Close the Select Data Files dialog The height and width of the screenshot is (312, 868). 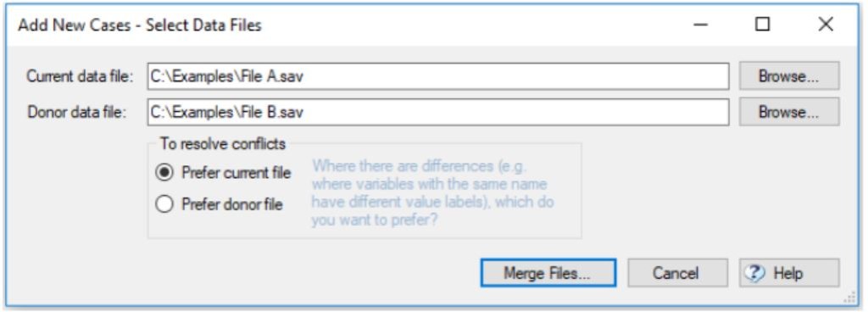(826, 25)
